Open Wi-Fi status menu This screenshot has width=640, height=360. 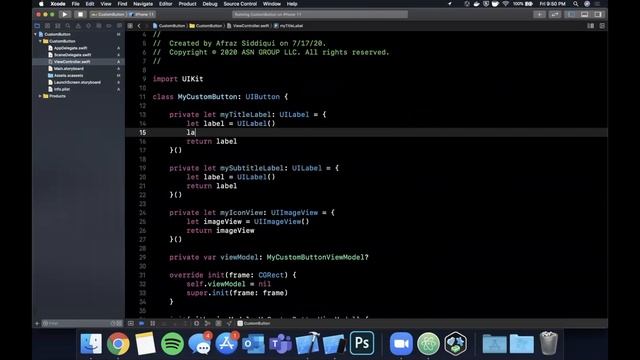[506, 4]
